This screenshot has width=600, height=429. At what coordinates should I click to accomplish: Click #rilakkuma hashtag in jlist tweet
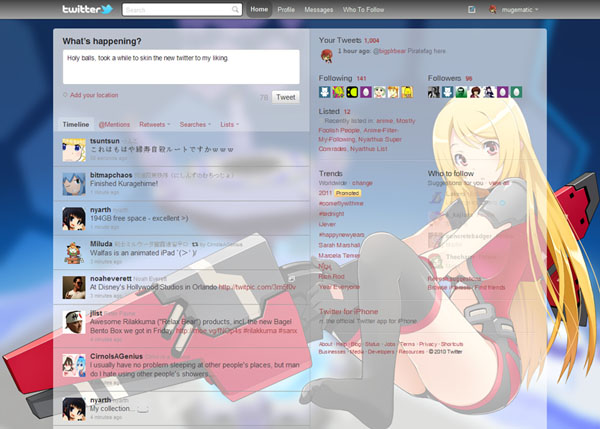pyautogui.click(x=259, y=331)
